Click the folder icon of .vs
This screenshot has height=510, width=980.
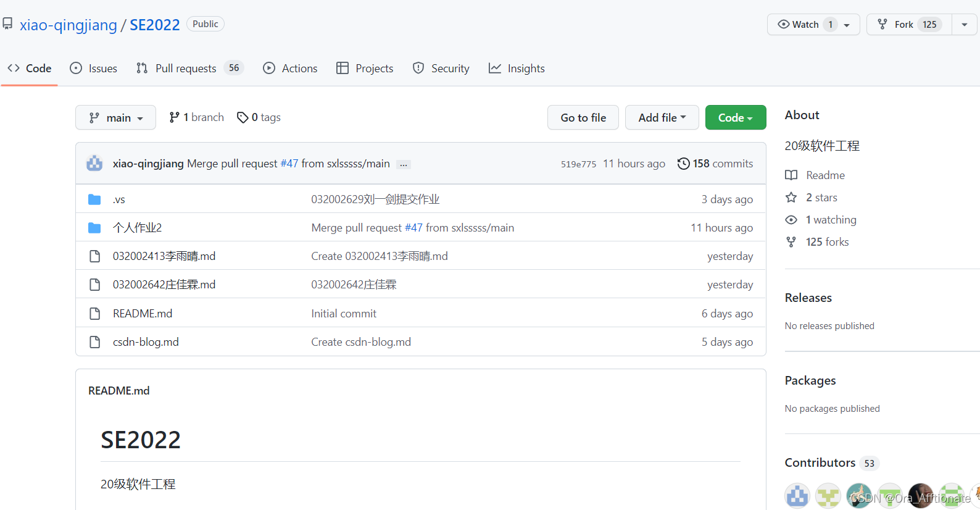click(x=94, y=199)
